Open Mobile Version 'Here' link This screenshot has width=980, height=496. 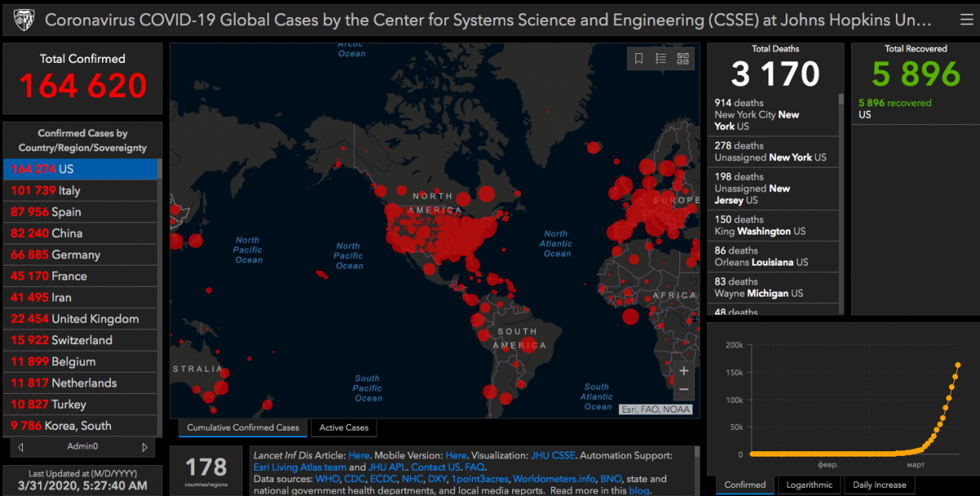coord(457,455)
